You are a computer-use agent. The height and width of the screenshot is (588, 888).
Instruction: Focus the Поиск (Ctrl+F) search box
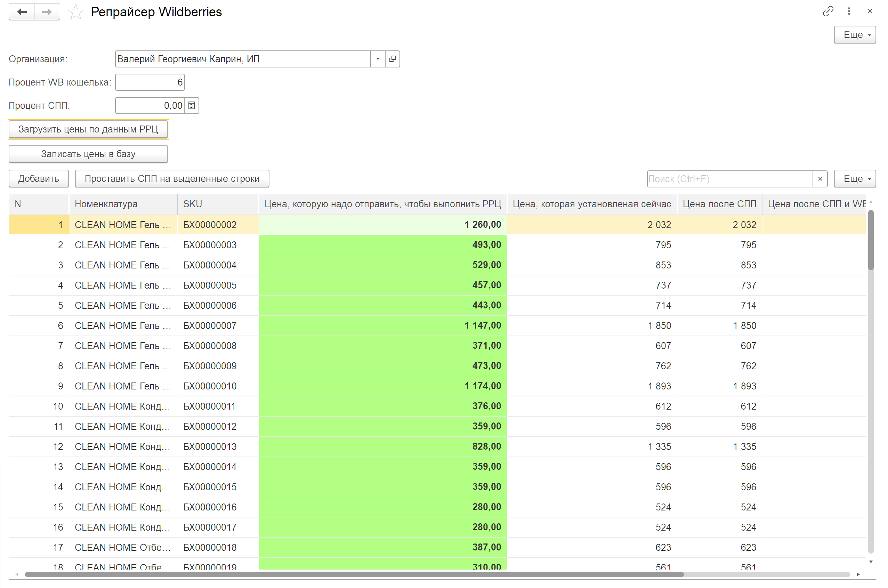pos(730,179)
